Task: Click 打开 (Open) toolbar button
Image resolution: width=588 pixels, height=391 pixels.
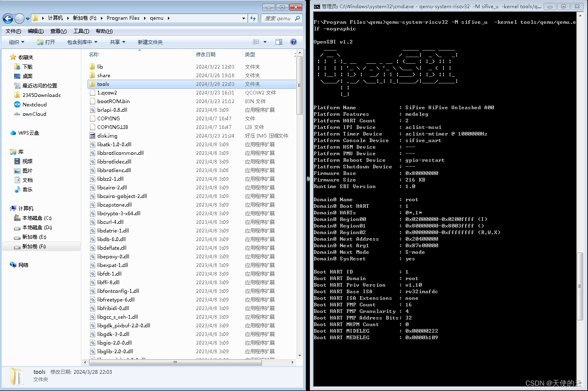Action: 46,42
